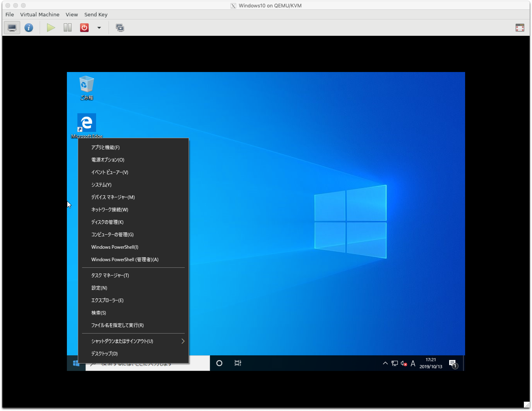
Task: Select 検索(S) menu entry
Action: (x=133, y=313)
